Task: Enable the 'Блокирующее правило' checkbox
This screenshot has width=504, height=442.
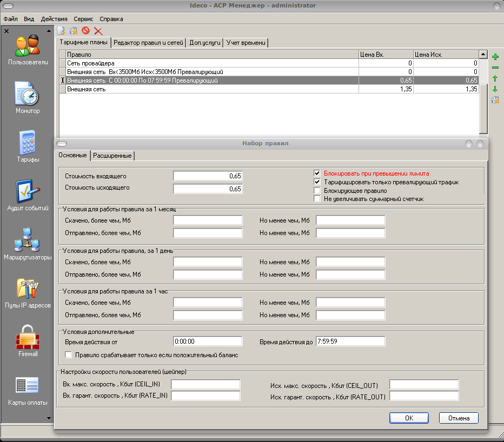Action: coord(317,191)
